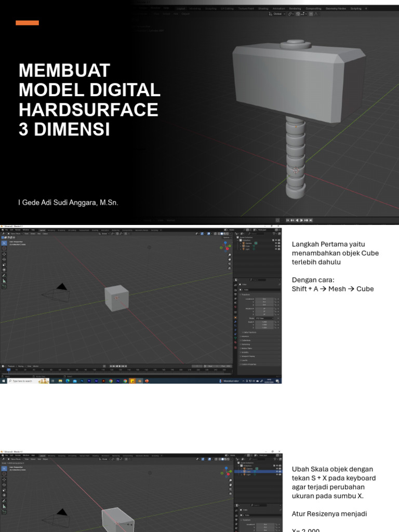Open Keying popover in first Blender timeline
399x532 pixels.
pyautogui.click(x=21, y=366)
